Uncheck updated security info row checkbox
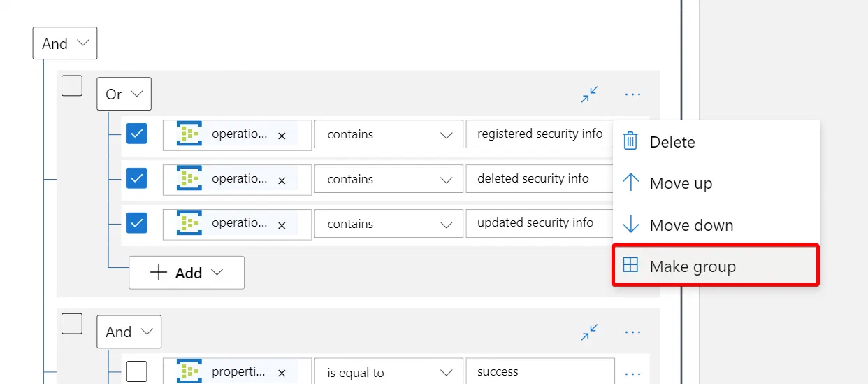The height and width of the screenshot is (384, 868). [137, 223]
